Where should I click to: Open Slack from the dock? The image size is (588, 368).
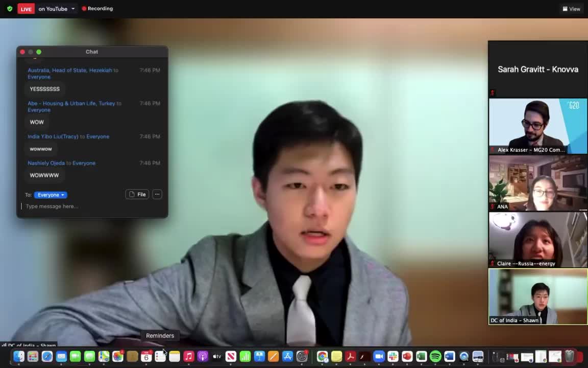tap(393, 356)
